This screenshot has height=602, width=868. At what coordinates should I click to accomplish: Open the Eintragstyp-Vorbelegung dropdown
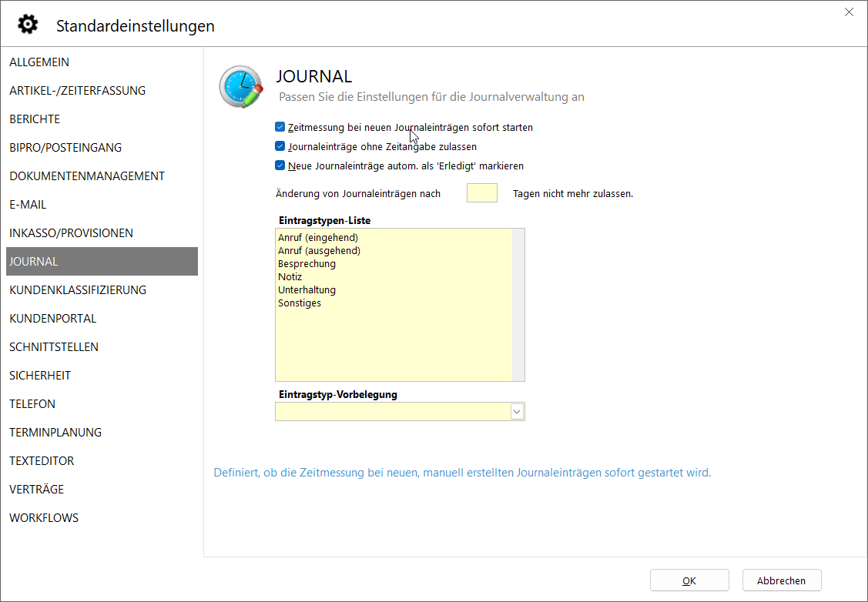(517, 413)
